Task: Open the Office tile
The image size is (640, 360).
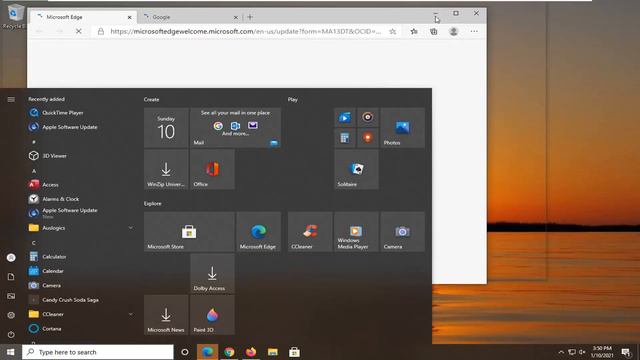Action: [x=212, y=169]
